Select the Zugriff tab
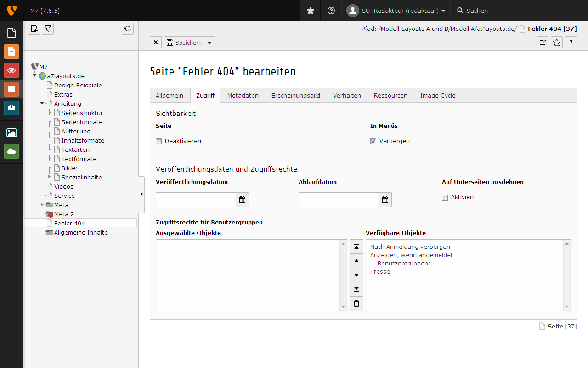 coord(205,95)
